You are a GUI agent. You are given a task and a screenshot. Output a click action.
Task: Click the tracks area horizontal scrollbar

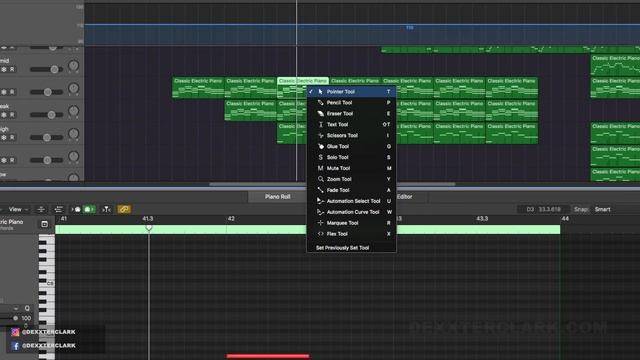click(x=332, y=184)
